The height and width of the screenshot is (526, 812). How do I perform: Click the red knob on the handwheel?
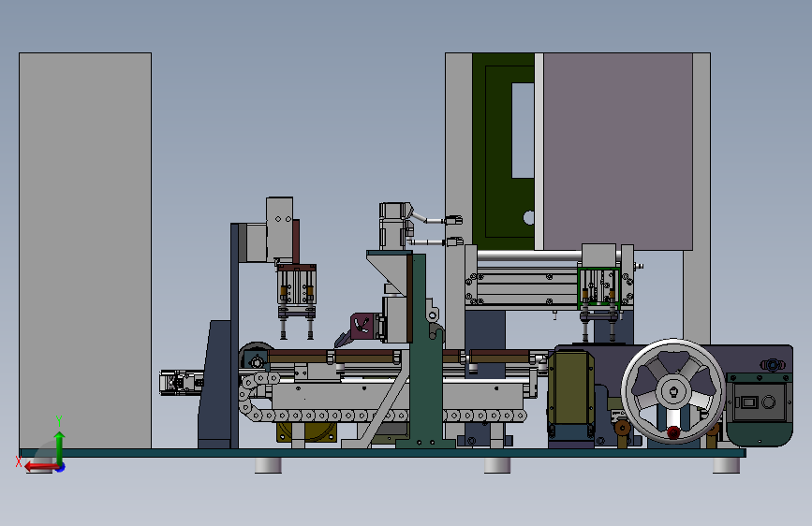click(673, 432)
